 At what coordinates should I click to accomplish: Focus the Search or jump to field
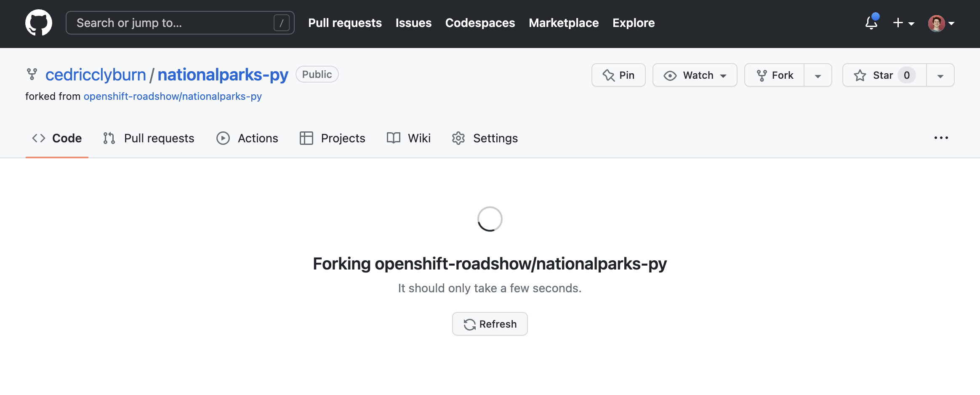(180, 23)
